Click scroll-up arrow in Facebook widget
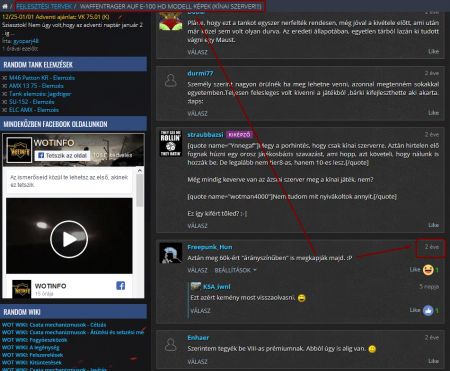This screenshot has width=450, height=371. point(140,171)
